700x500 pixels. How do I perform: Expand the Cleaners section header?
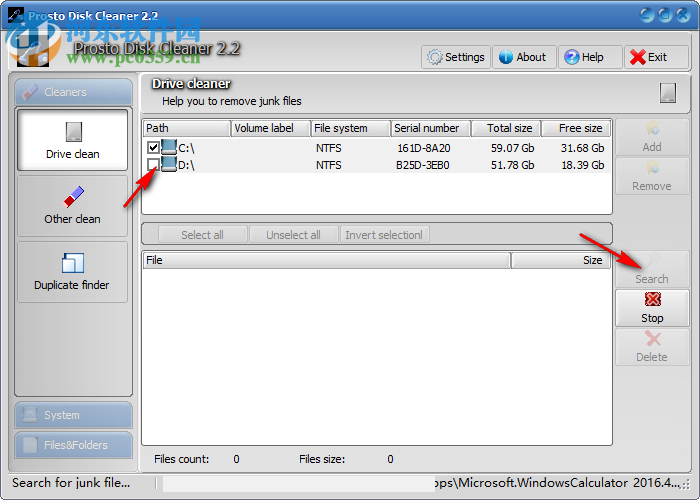[x=74, y=92]
